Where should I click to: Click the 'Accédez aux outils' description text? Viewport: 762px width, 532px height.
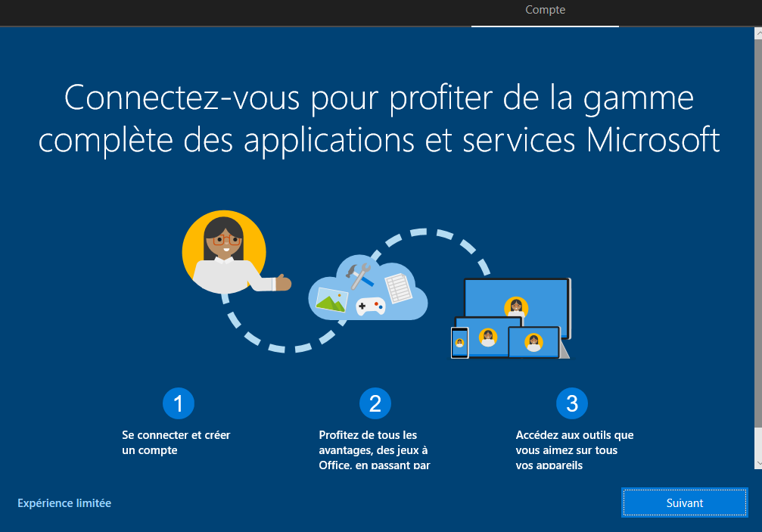(574, 450)
